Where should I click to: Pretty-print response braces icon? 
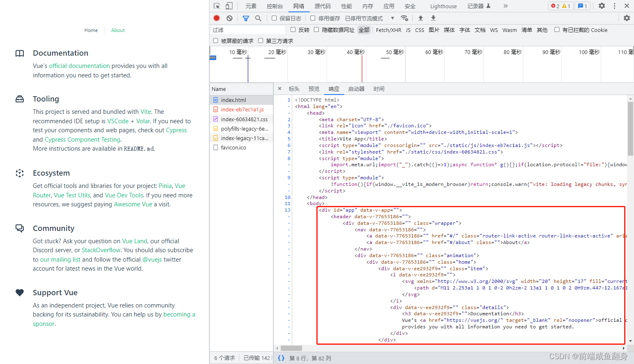(281, 358)
